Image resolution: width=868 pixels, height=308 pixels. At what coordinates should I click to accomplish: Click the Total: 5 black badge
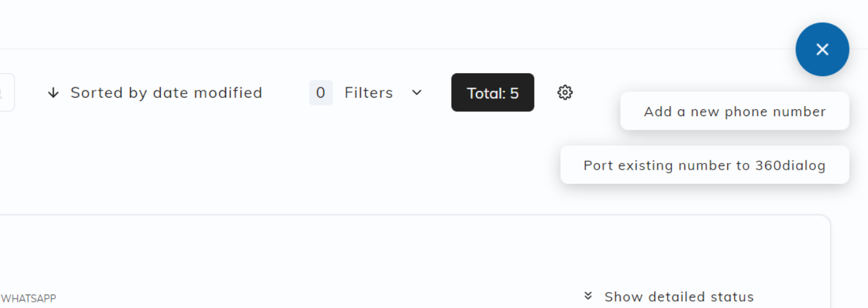pyautogui.click(x=493, y=92)
